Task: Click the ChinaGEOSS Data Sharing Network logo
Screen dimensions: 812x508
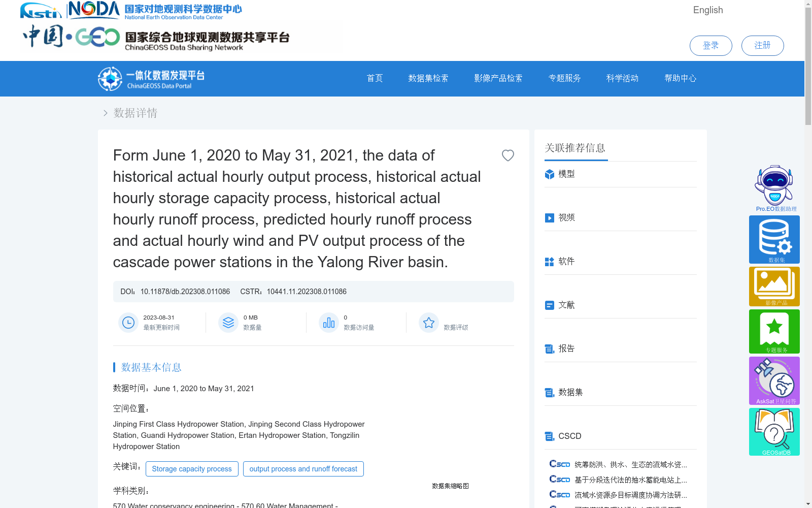Action: [156, 38]
